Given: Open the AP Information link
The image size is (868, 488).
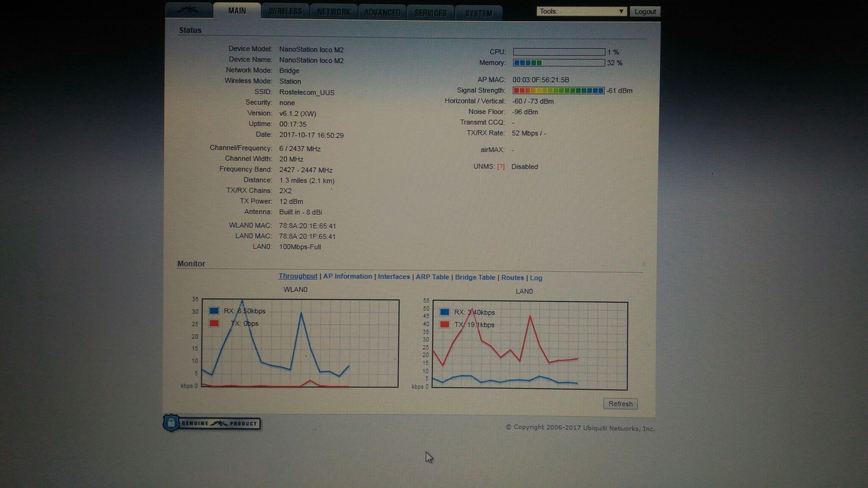Looking at the screenshot, I should coord(348,277).
